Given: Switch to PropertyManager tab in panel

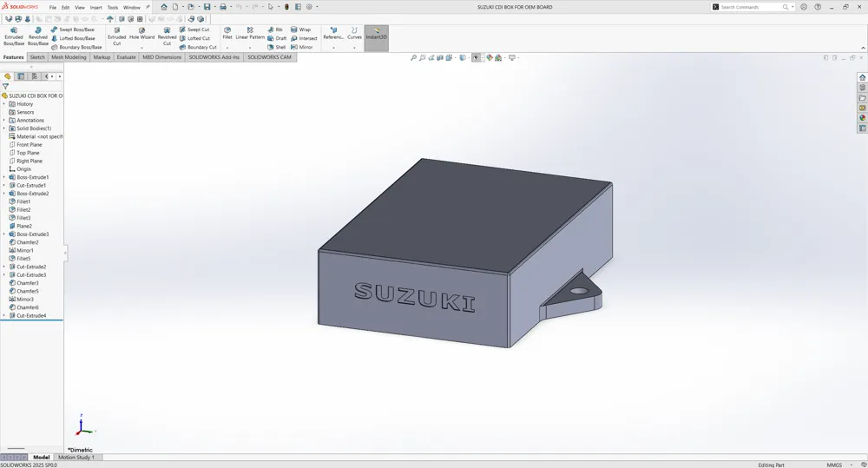Looking at the screenshot, I should [x=21, y=76].
